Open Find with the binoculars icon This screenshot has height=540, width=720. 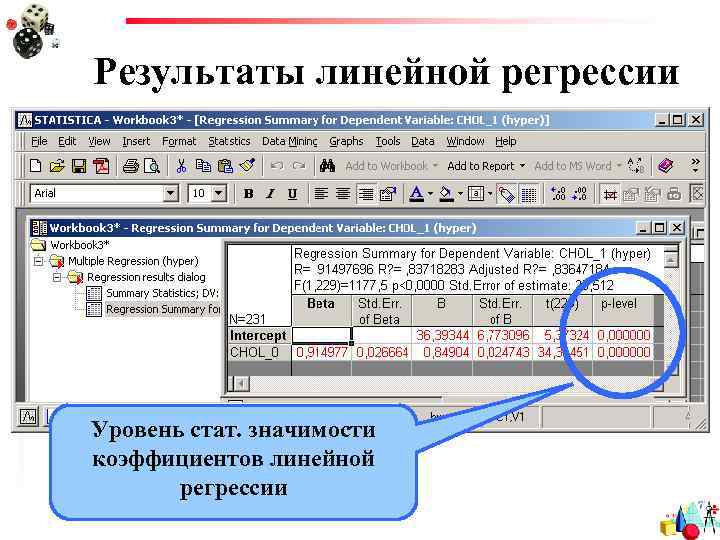point(327,166)
